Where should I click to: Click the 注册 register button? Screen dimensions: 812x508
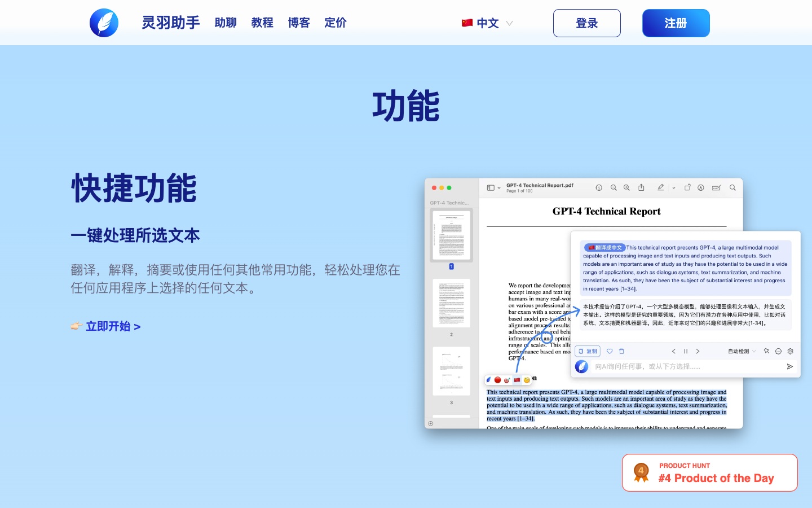click(676, 23)
